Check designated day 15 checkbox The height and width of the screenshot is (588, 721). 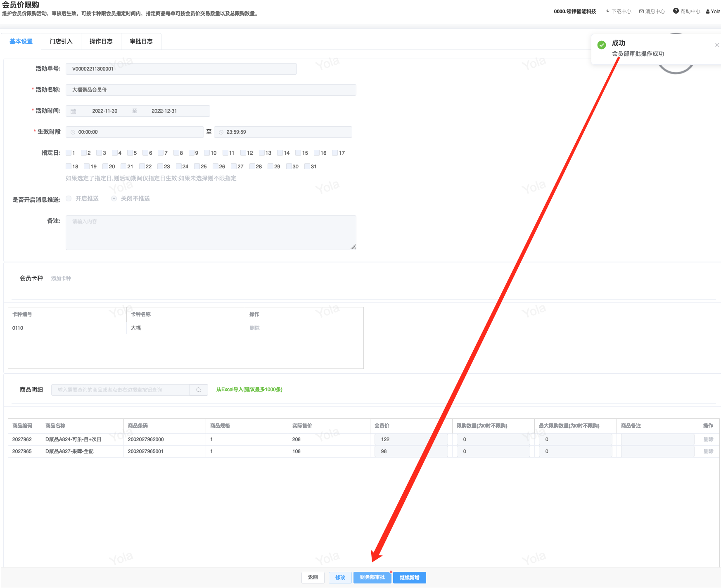(x=298, y=153)
